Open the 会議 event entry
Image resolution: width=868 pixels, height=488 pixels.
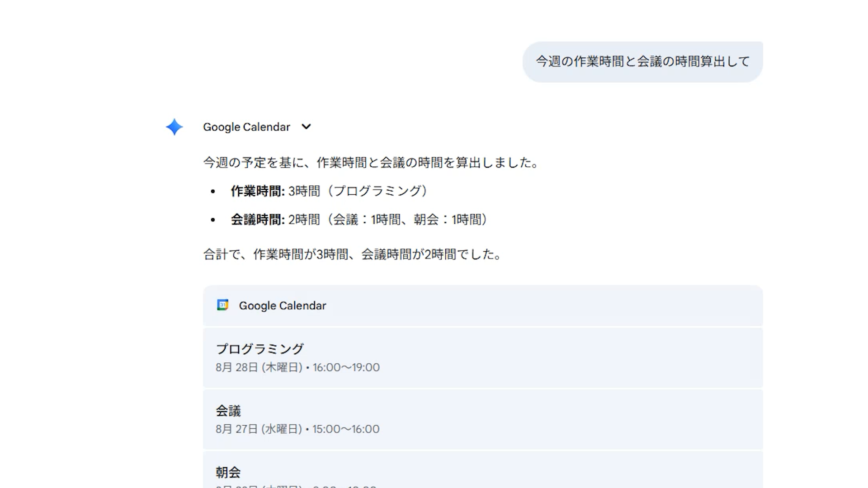228,411
